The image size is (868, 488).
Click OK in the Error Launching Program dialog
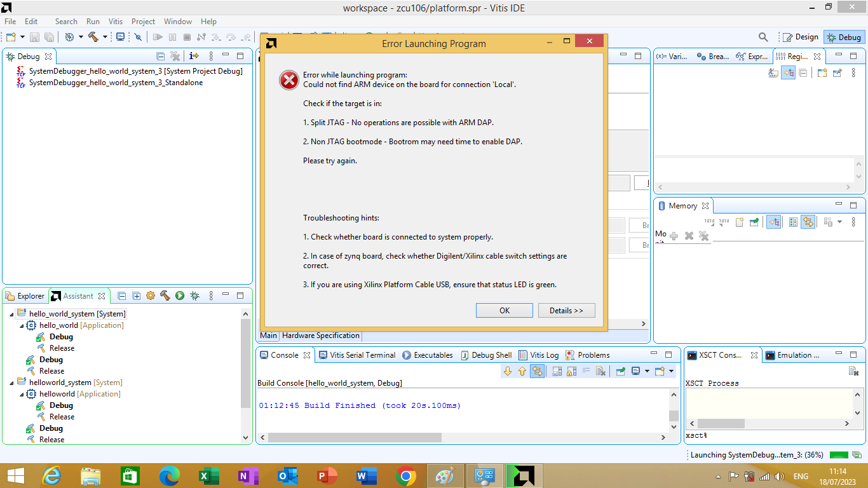[x=505, y=310]
